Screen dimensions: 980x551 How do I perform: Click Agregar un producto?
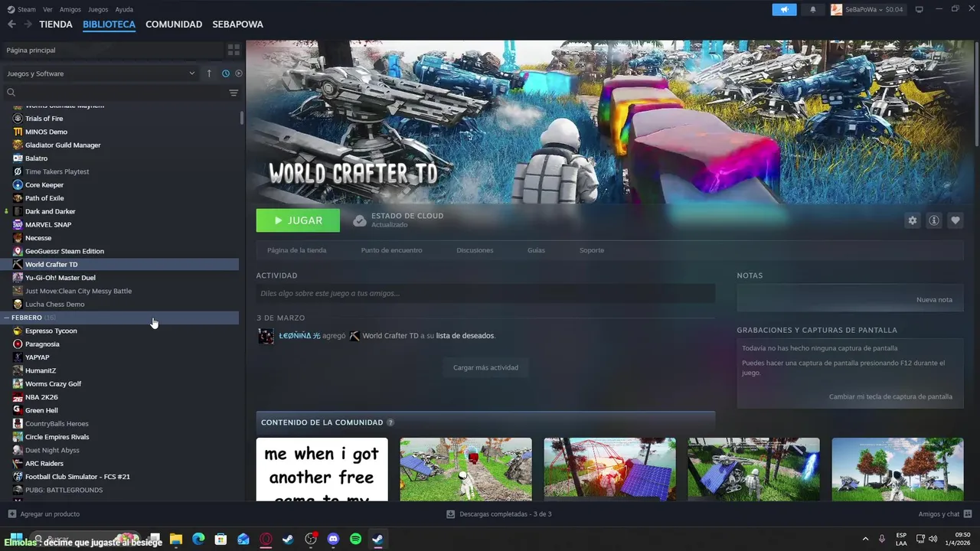[x=44, y=514]
